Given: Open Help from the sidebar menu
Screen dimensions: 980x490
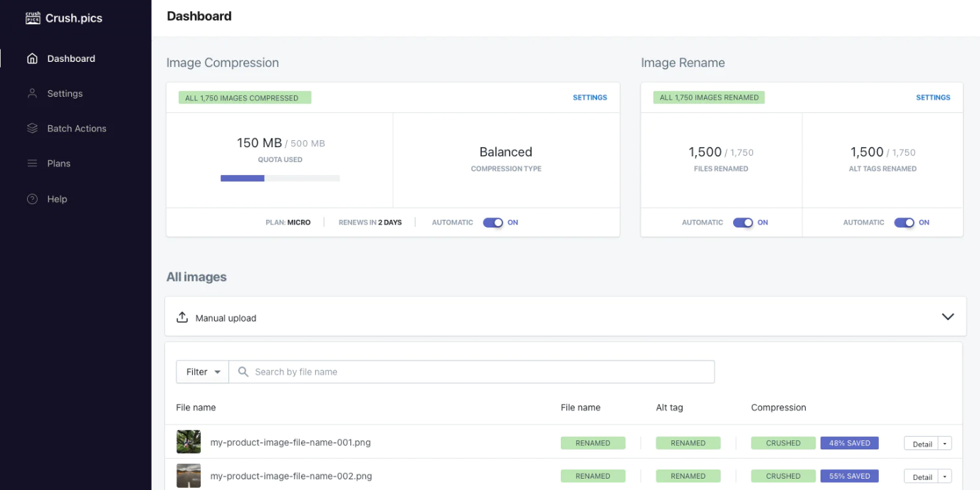Looking at the screenshot, I should click(x=56, y=198).
